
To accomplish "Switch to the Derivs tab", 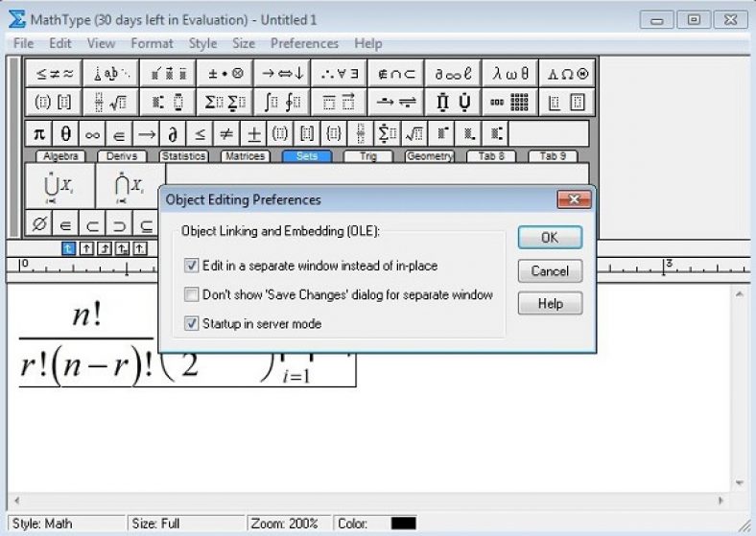I will [122, 156].
